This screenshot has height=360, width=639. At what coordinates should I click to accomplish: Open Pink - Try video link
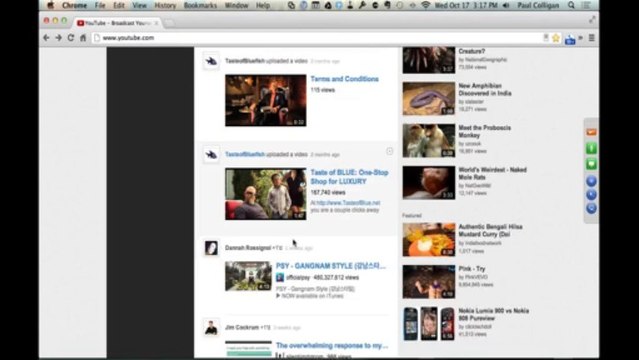(472, 269)
